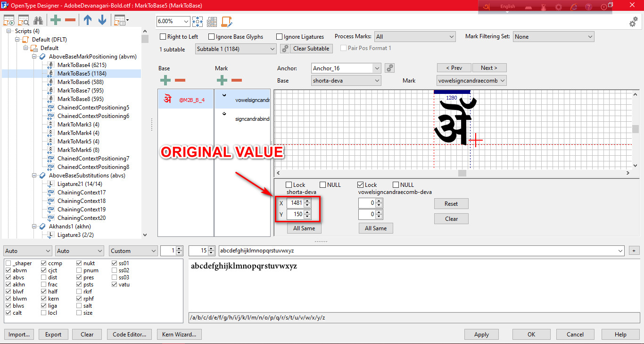
Task: Enable Ignore Ligatures checkbox
Action: (x=280, y=37)
